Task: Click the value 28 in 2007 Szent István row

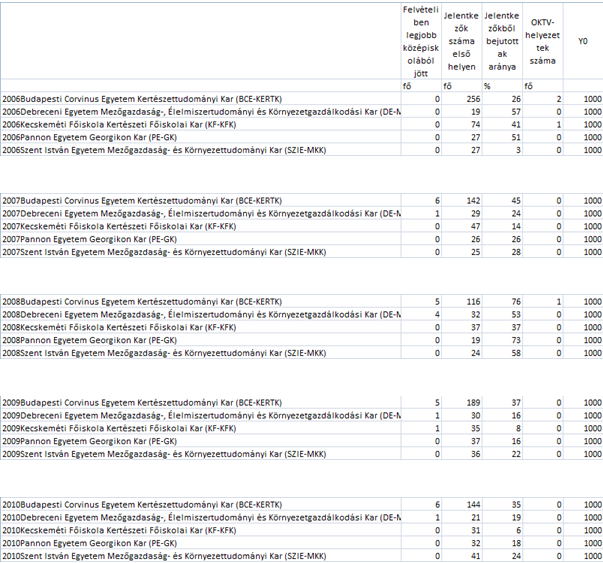Action: click(502, 252)
